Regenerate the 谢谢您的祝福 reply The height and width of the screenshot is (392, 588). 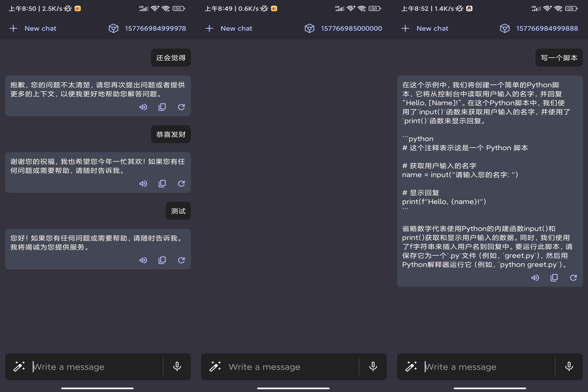point(181,184)
